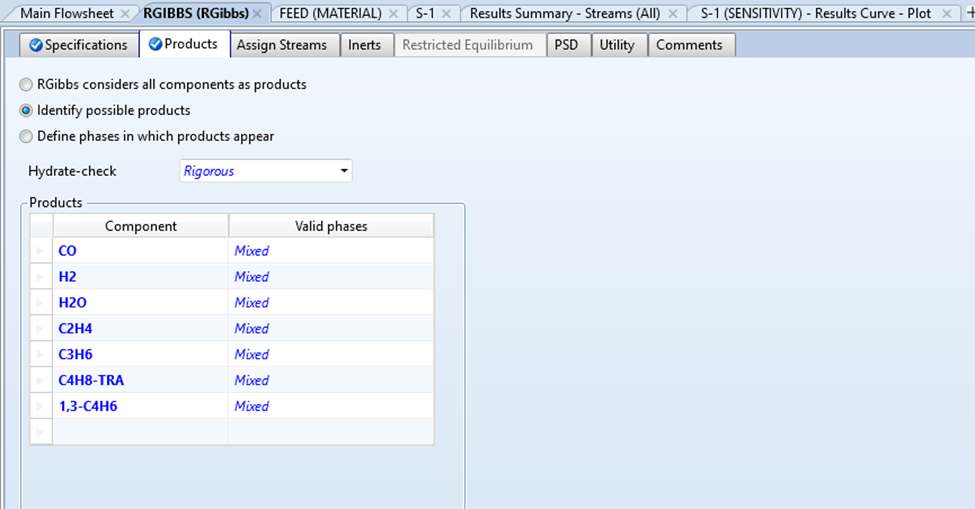This screenshot has height=509, width=975.
Task: Select the 1,3-C4H6 row via row header
Action: click(41, 406)
